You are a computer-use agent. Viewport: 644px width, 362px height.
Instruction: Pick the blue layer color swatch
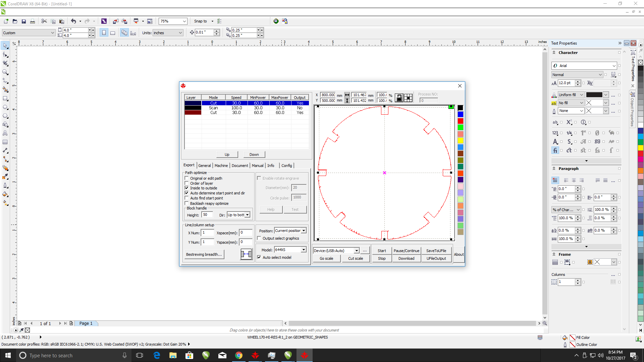coord(461,114)
